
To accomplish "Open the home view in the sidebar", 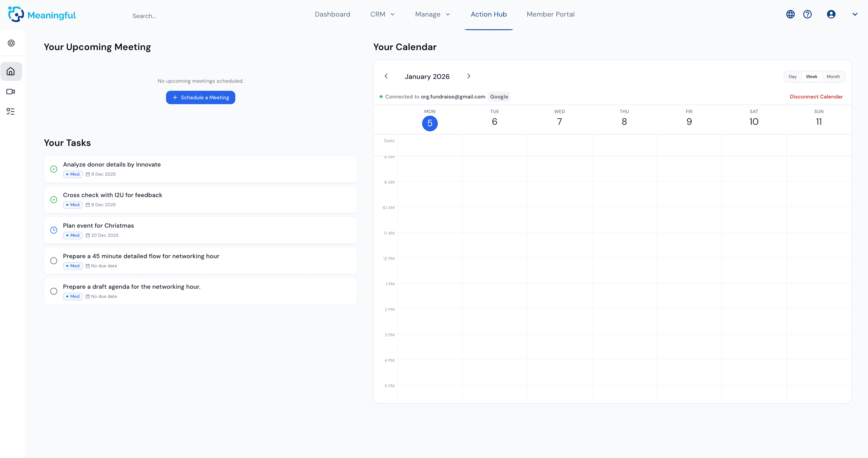I will [11, 71].
